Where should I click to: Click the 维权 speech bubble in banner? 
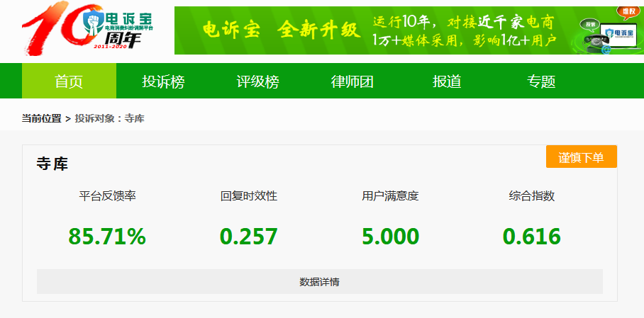tap(628, 13)
